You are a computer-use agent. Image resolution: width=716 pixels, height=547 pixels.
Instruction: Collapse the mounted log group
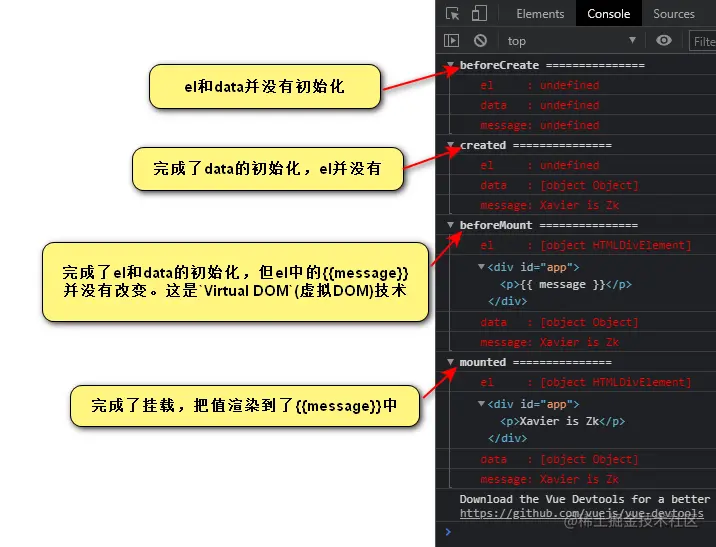coord(450,362)
